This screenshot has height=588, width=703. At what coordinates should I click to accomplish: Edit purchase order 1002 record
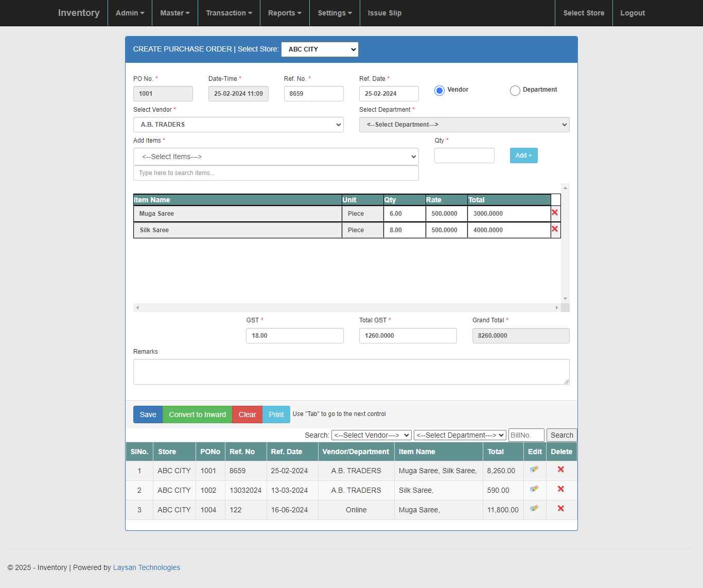click(534, 489)
